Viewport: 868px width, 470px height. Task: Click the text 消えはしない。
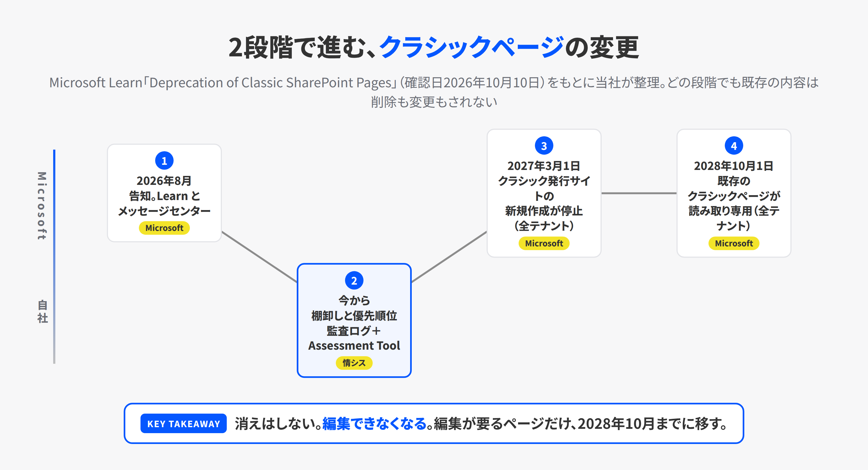click(x=278, y=424)
